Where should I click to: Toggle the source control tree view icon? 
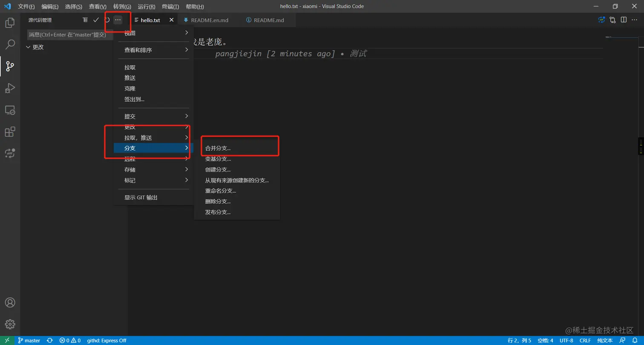[x=85, y=20]
